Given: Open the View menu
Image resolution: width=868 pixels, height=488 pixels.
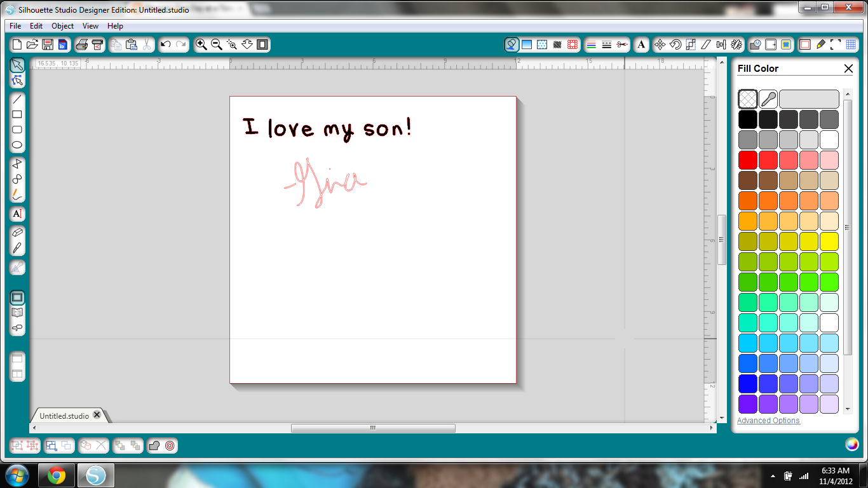Looking at the screenshot, I should 90,26.
